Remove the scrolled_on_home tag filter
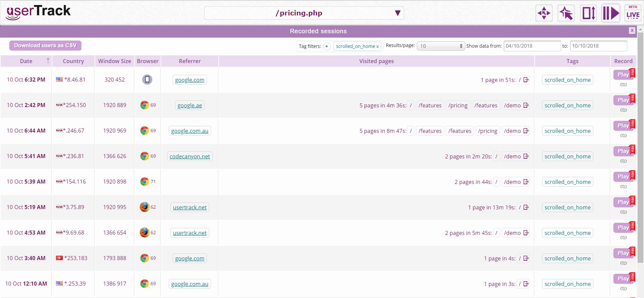The width and height of the screenshot is (644, 298). point(377,47)
